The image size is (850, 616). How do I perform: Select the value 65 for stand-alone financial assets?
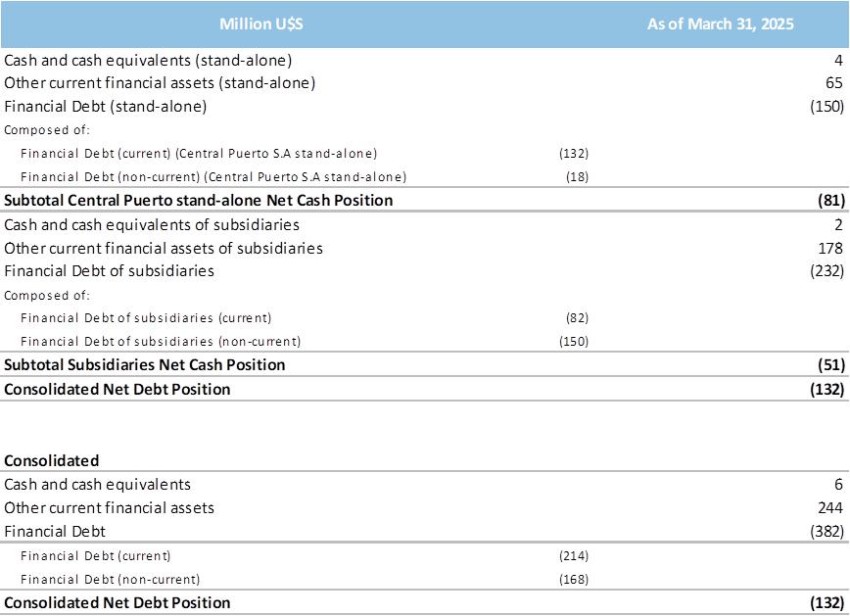click(x=833, y=83)
